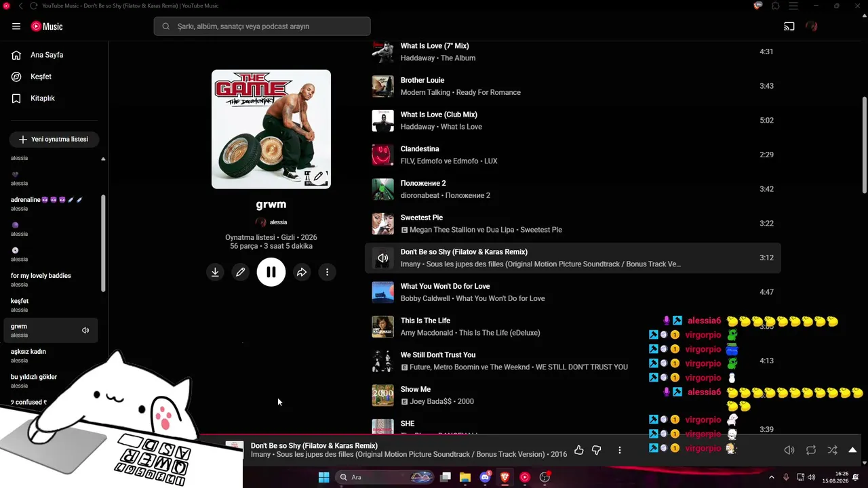
Task: Open more options for grwm playlist
Action: (x=327, y=272)
